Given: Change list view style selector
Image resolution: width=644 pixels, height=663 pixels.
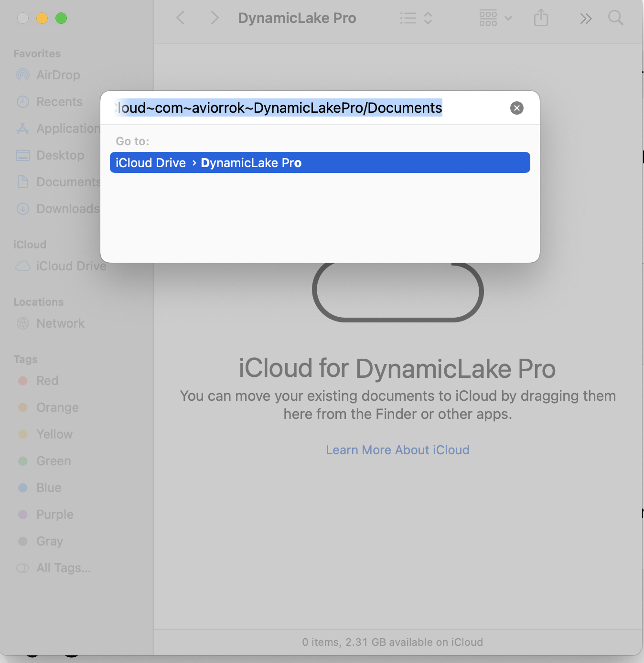Looking at the screenshot, I should point(416,18).
